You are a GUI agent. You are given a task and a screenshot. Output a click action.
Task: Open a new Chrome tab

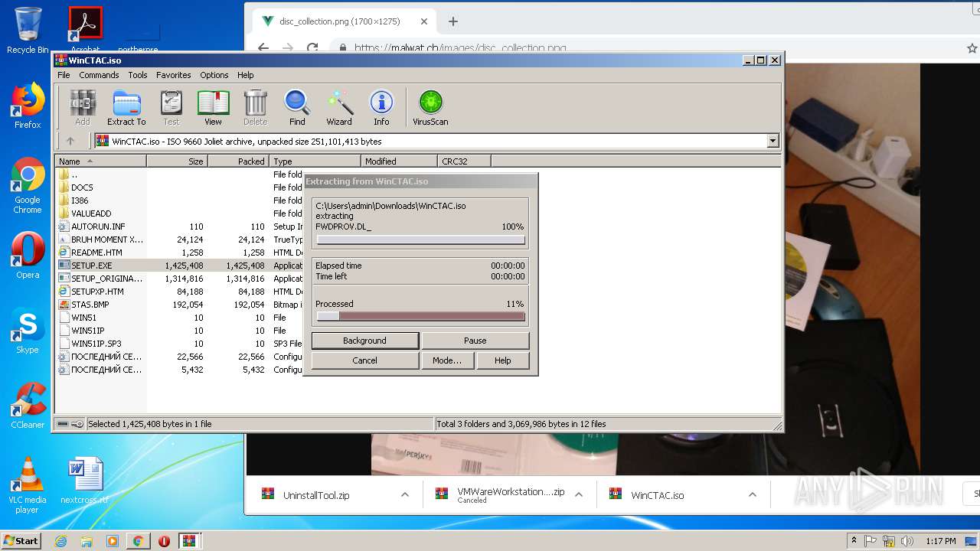point(453,21)
